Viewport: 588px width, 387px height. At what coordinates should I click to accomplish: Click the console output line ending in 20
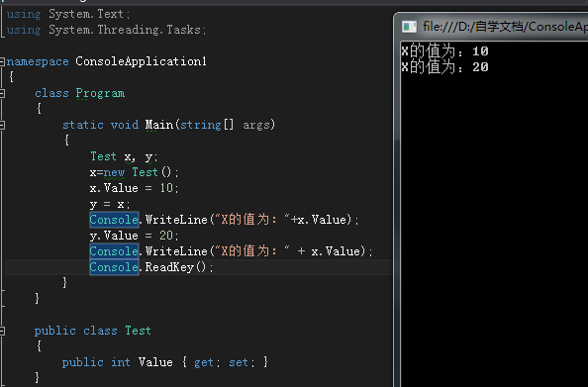[444, 67]
